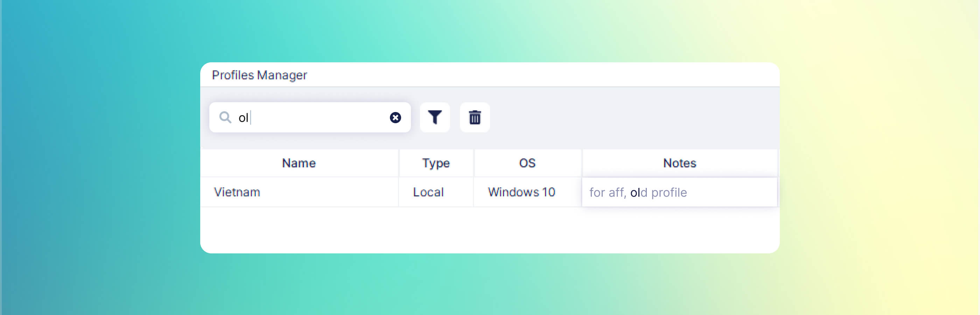The image size is (980, 315).
Task: Select the Vietnam profile name
Action: (x=237, y=192)
